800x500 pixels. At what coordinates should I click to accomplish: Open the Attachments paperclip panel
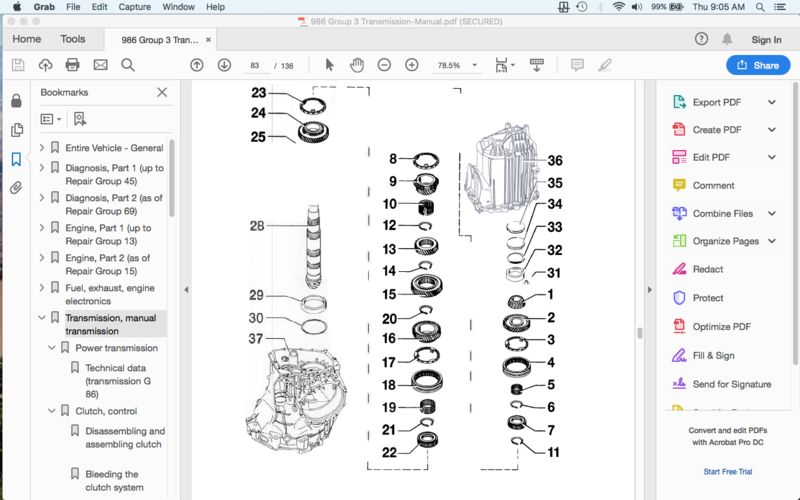(x=16, y=188)
